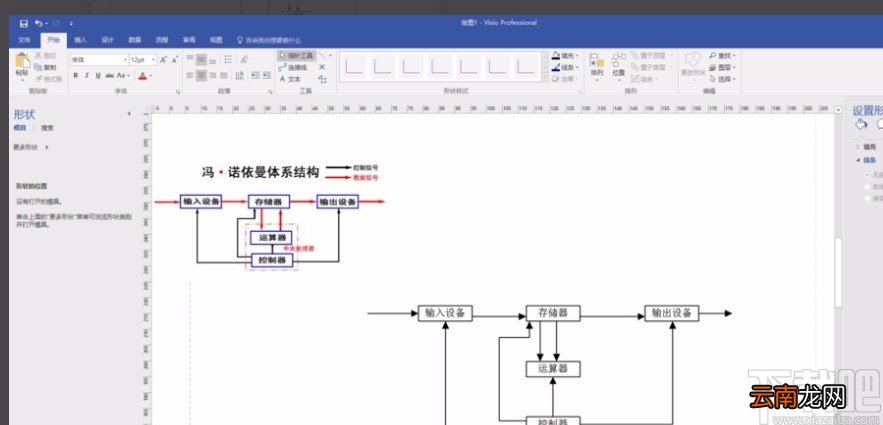The image size is (883, 425).
Task: Save the drawing using the floppy disk icon
Action: pos(23,24)
